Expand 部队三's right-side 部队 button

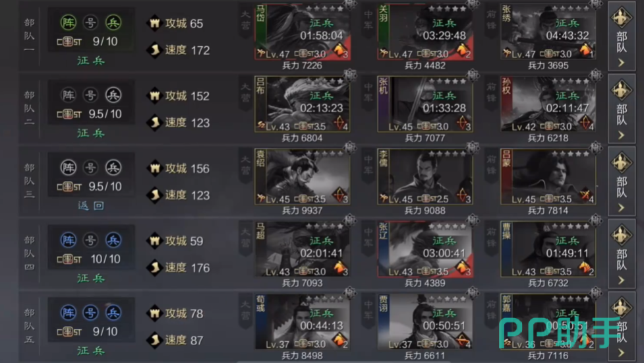(x=622, y=181)
